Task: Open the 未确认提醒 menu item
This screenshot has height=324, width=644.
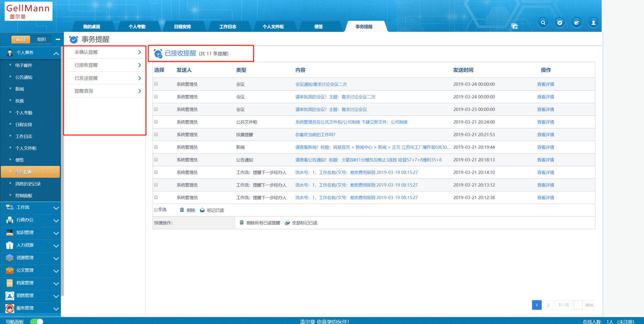Action: click(x=105, y=52)
